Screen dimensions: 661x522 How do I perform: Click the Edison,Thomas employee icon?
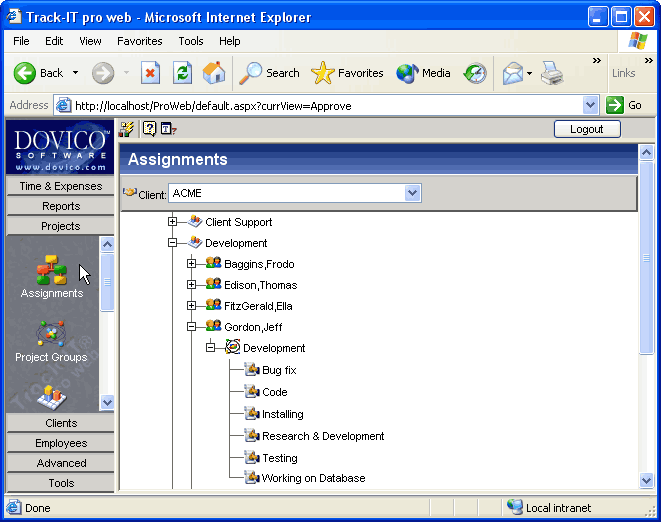pos(213,284)
